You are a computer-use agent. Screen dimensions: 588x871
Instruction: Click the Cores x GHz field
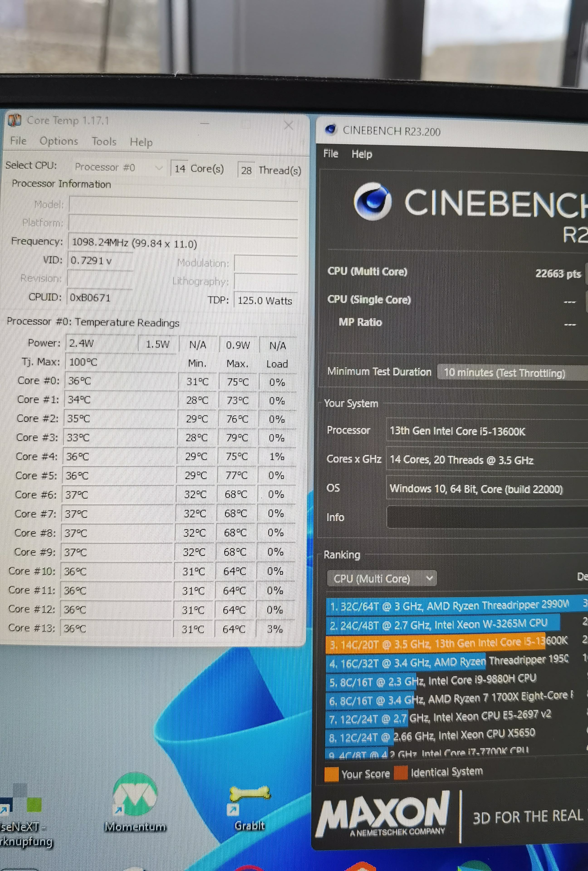coord(487,460)
